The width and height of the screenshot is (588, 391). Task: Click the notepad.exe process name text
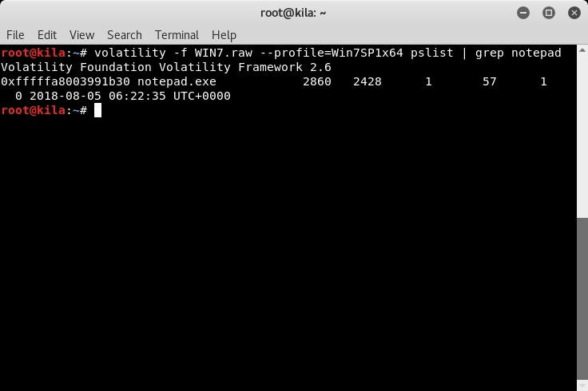click(177, 81)
